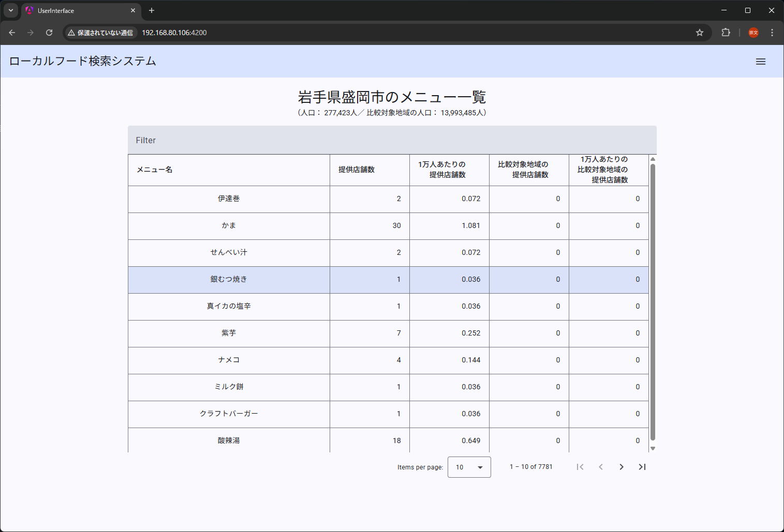Go to next page of results

(622, 467)
